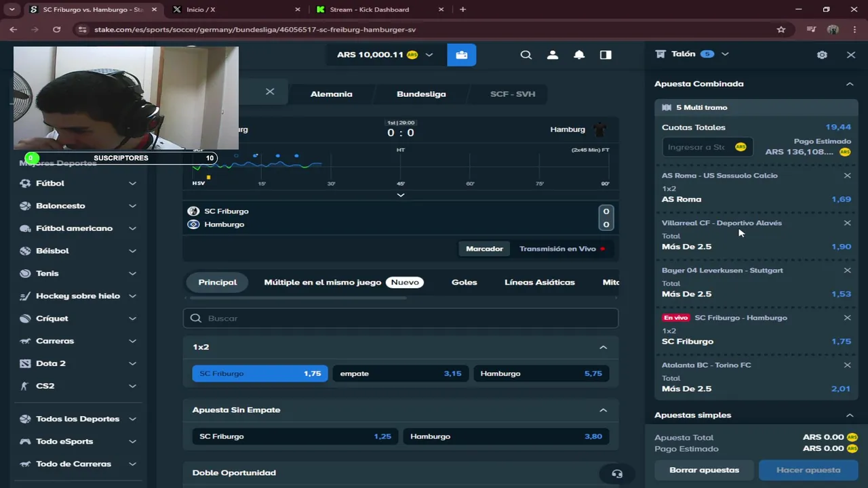Select empate odds 3,15
The image size is (868, 488).
point(400,373)
